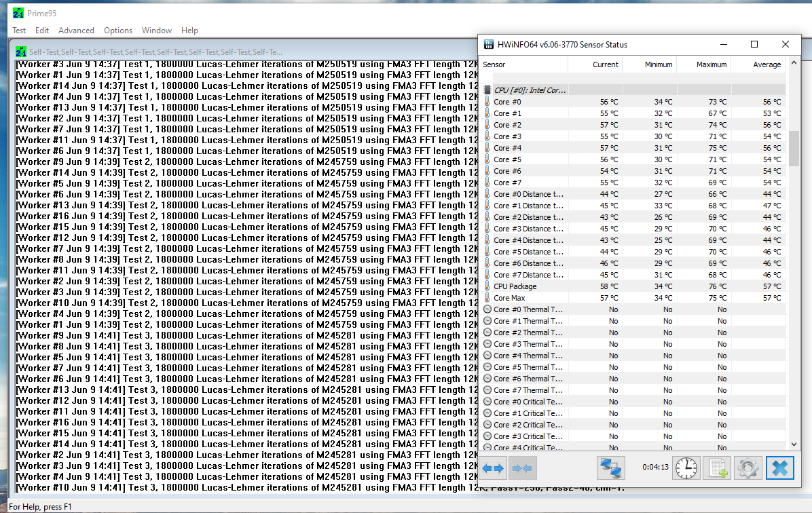Click the Minimum column header
The image size is (812, 513).
click(x=649, y=64)
